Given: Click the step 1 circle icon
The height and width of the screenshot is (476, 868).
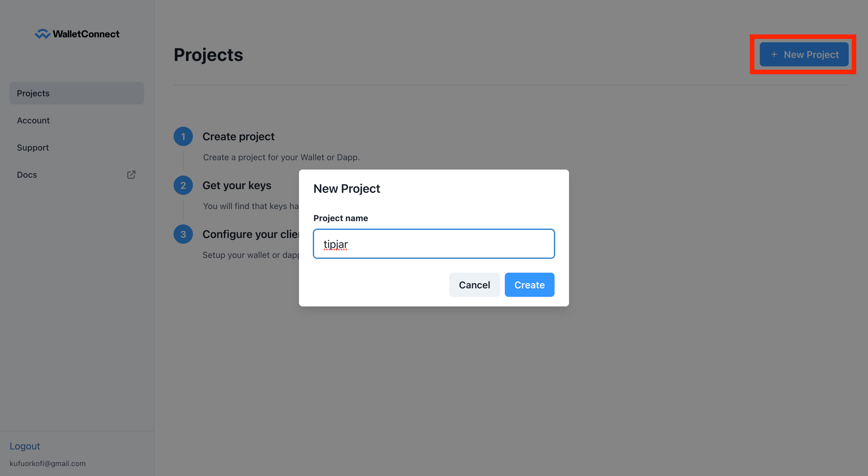Looking at the screenshot, I should [x=183, y=136].
